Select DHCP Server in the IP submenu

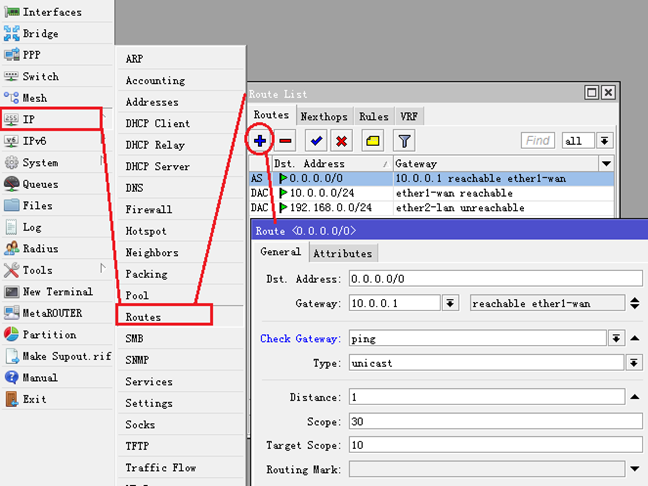[157, 167]
